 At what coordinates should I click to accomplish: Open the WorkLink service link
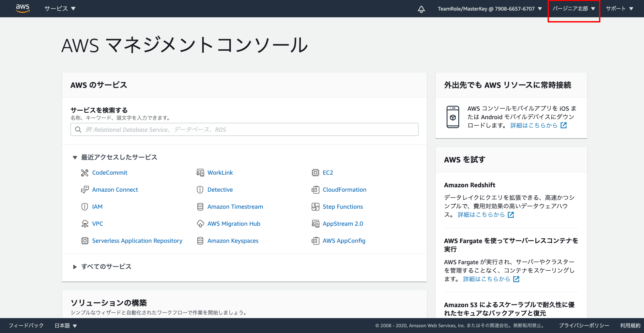coord(220,173)
